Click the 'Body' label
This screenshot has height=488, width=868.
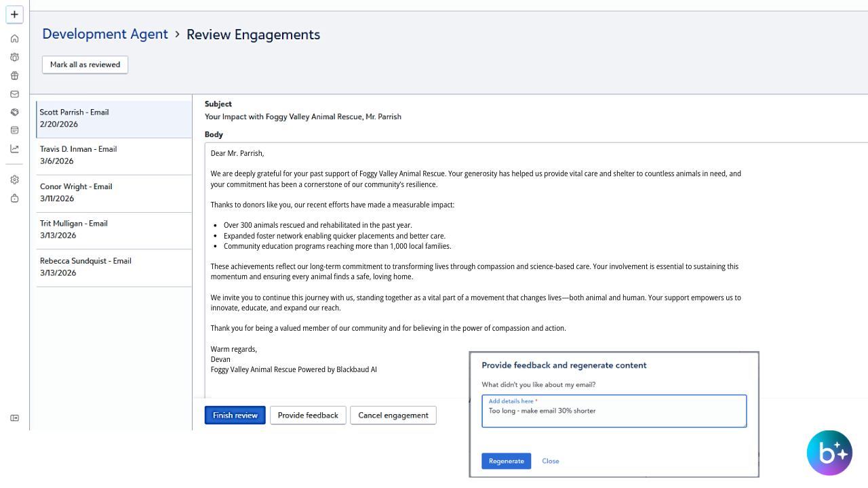[214, 134]
